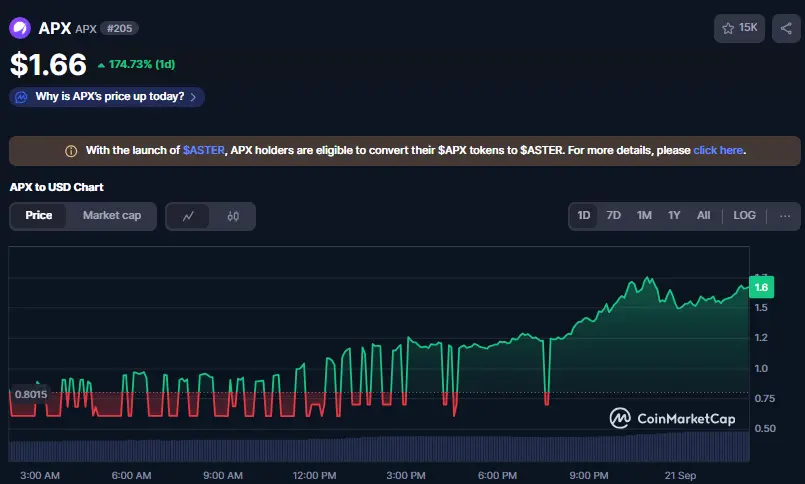Select the Price tab

coord(39,216)
